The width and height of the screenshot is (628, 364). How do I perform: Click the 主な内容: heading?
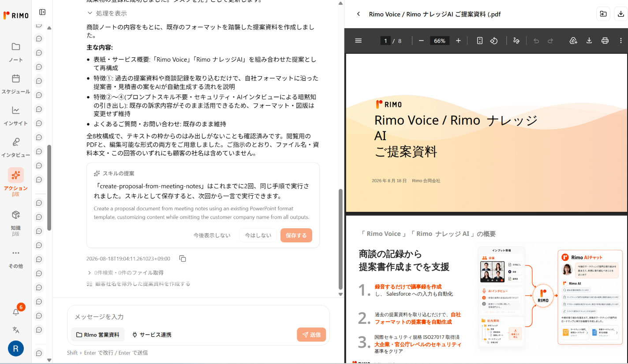pos(100,47)
